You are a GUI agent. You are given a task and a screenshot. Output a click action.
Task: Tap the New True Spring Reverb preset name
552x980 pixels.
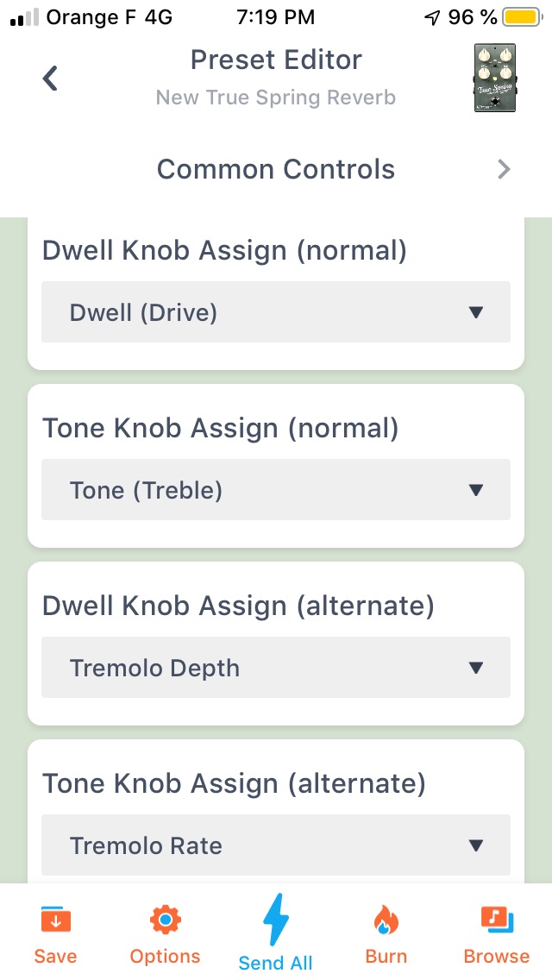[x=275, y=97]
